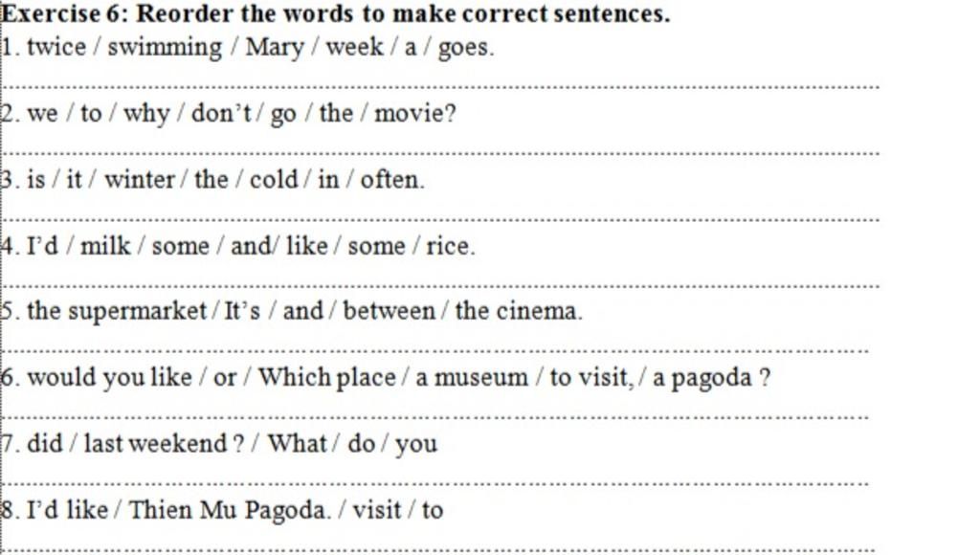Click the answer line below sentence 6
The image size is (980, 555).
pos(435,417)
